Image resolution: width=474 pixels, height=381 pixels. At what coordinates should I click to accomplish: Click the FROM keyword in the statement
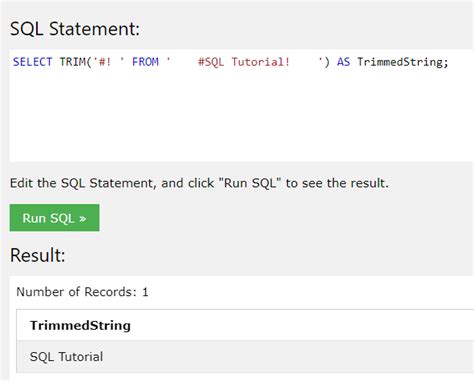(x=145, y=62)
